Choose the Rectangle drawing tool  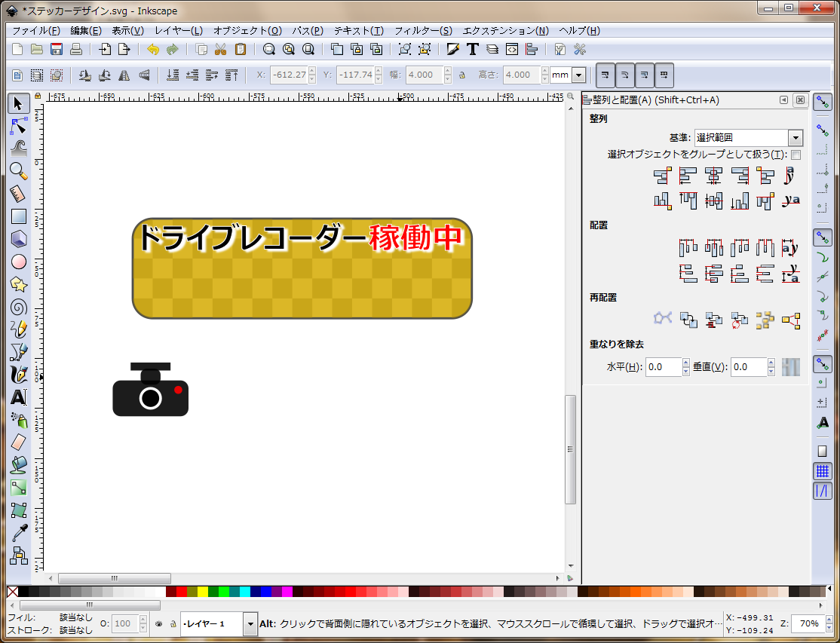tap(19, 216)
